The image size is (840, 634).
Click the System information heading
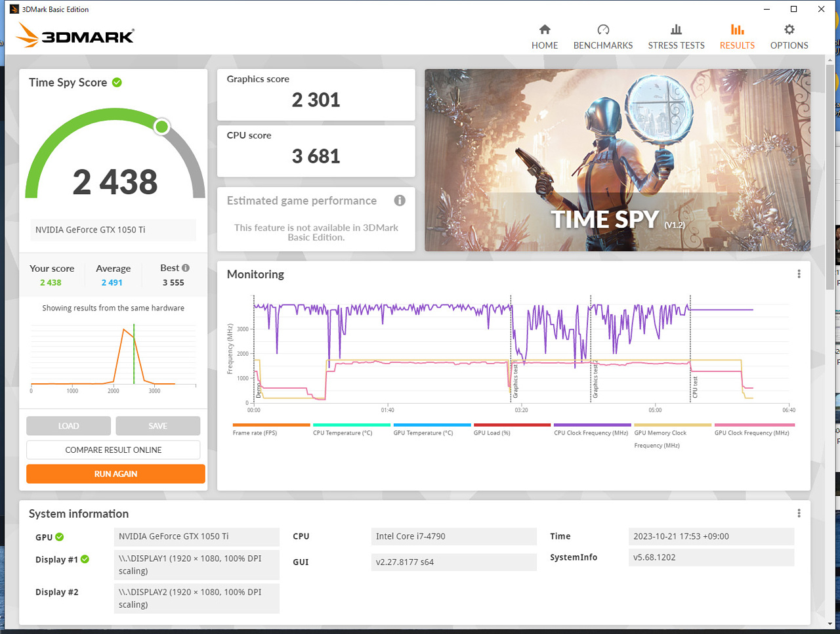pyautogui.click(x=79, y=513)
